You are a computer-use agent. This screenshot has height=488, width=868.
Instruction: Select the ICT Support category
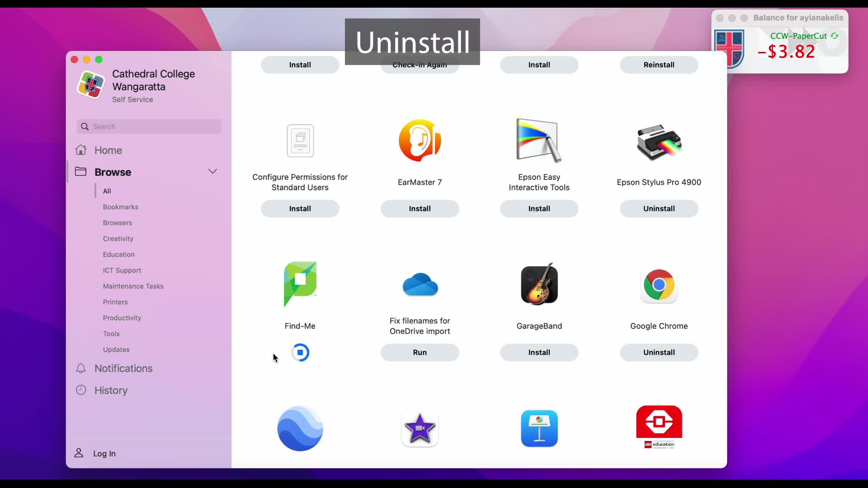point(122,270)
